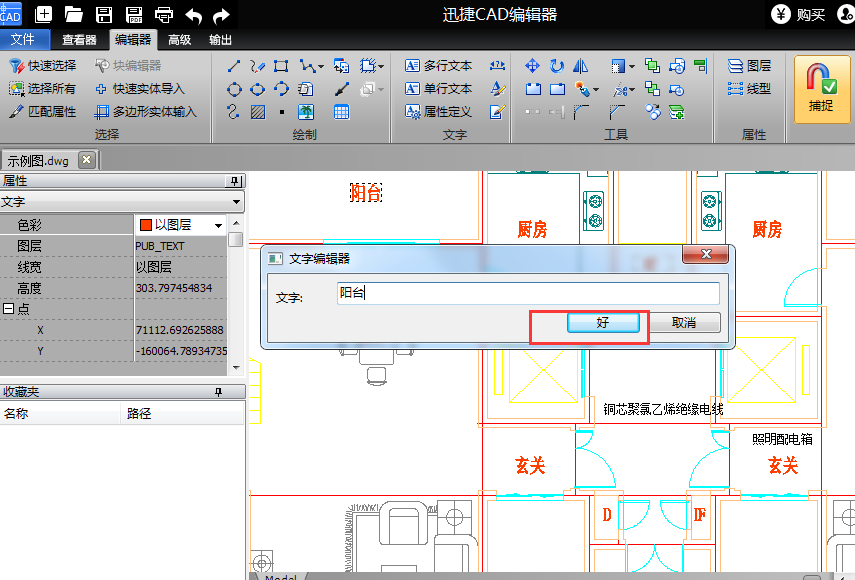Close the 示例图.dwg document tab
This screenshot has width=855, height=580.
(87, 160)
